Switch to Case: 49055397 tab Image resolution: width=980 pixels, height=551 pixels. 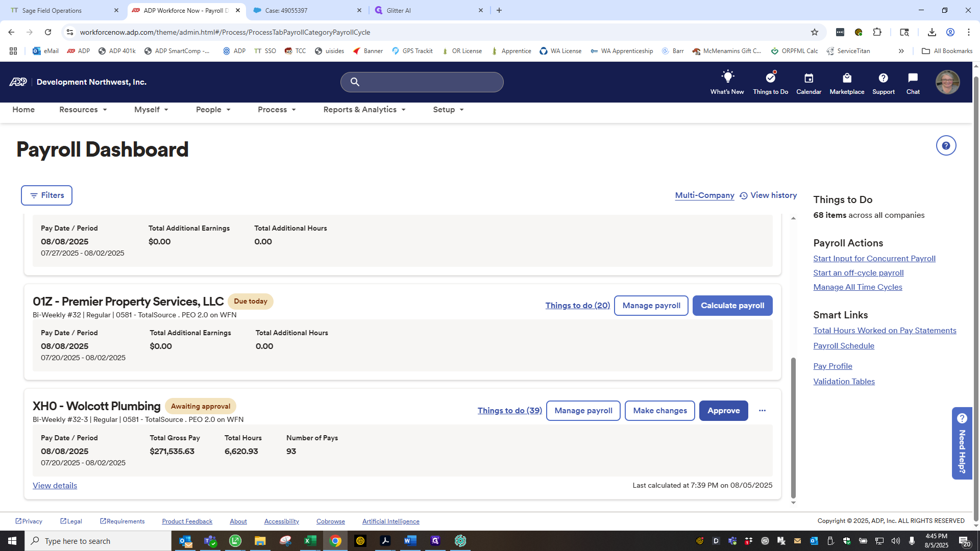coord(307,10)
